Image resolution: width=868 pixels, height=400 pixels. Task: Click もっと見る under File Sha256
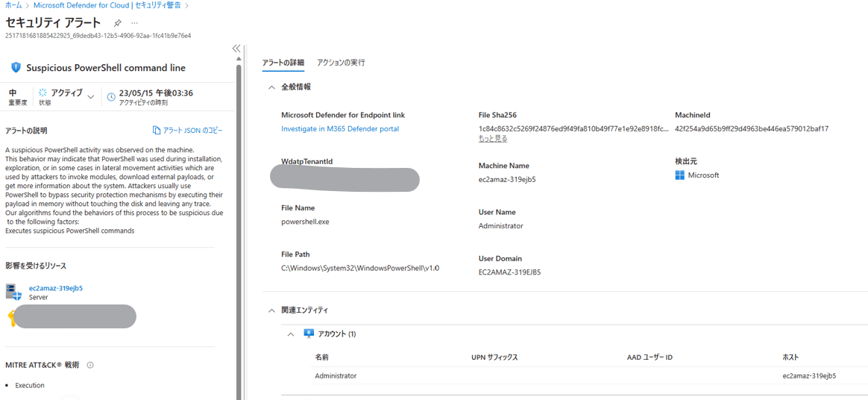click(x=493, y=139)
